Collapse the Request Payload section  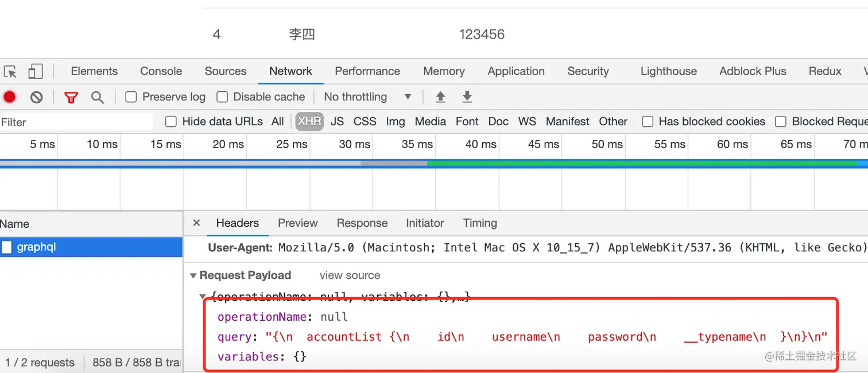click(x=193, y=275)
